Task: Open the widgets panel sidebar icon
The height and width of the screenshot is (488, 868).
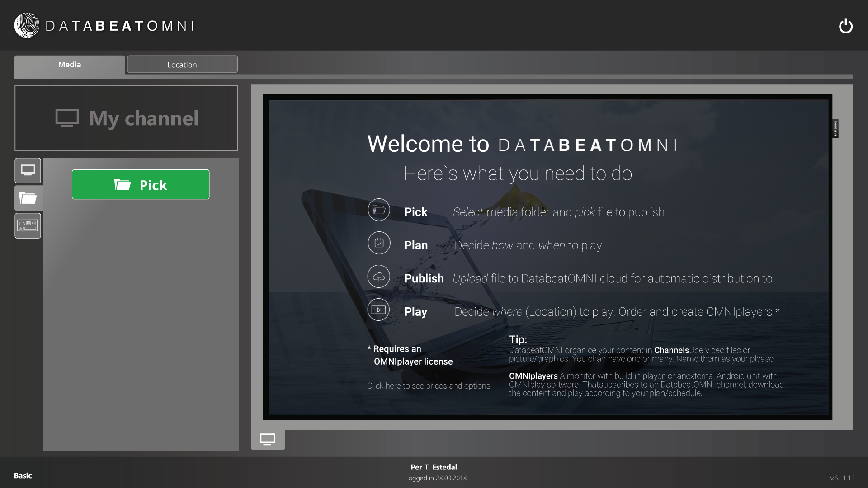Action: (28, 225)
